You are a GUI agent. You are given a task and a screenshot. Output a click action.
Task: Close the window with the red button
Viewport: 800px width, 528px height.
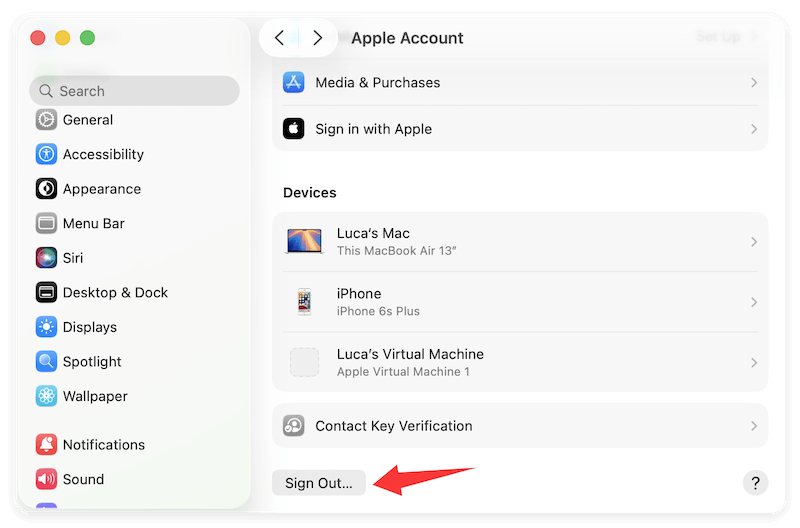38,38
